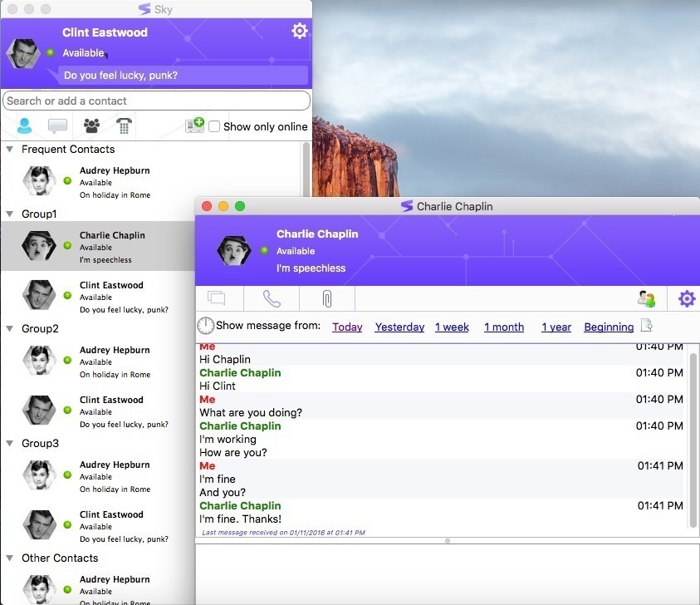Select Clint Eastwood in Group3
This screenshot has height=605, width=700.
click(x=98, y=526)
